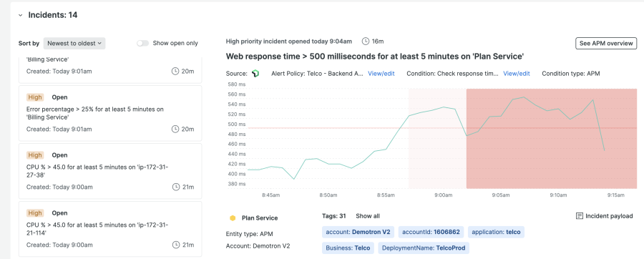
Task: Collapse the Incidents section chevron
Action: tap(20, 16)
